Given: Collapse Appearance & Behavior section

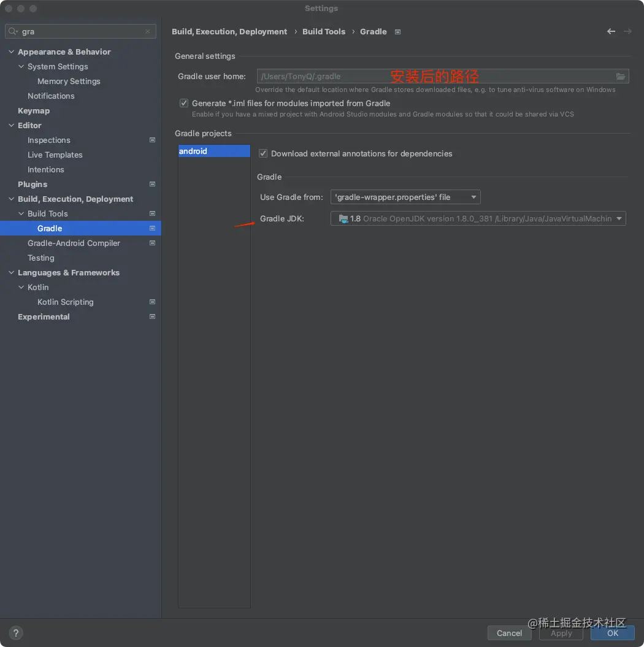Looking at the screenshot, I should [12, 52].
